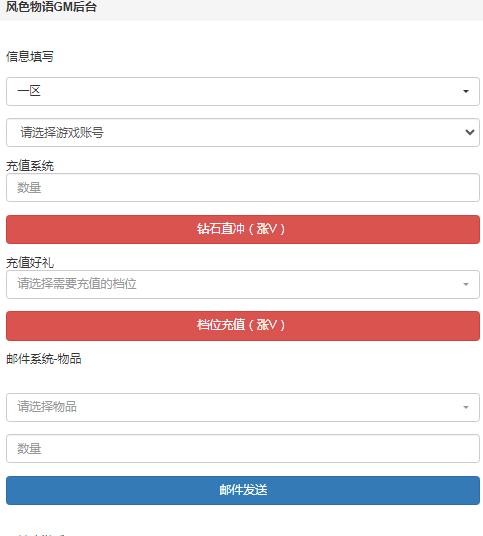Click the blue 邮件发送 button
Screen dimensions: 483x536
(243, 490)
